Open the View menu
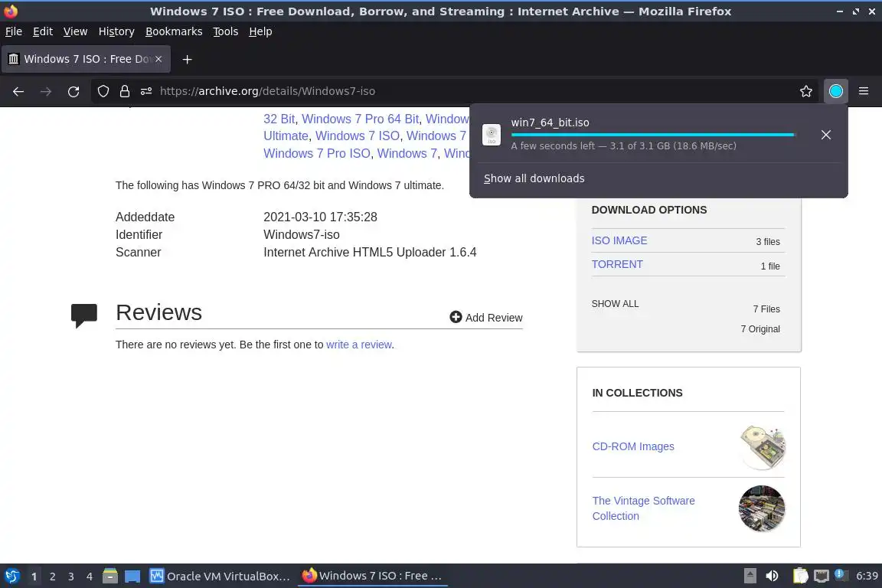882x588 pixels. click(75, 31)
